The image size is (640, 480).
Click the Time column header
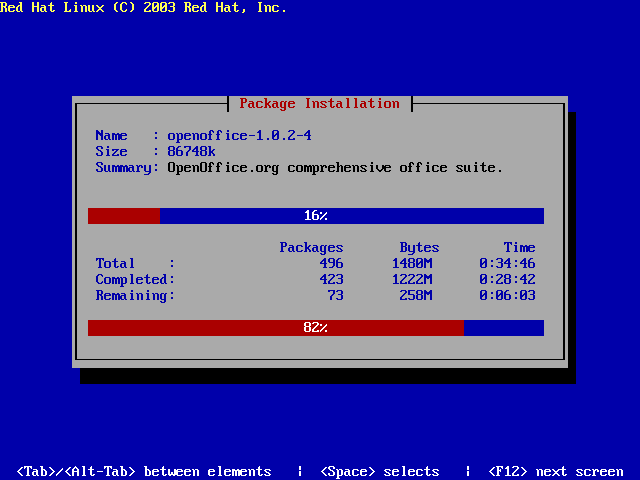[519, 247]
